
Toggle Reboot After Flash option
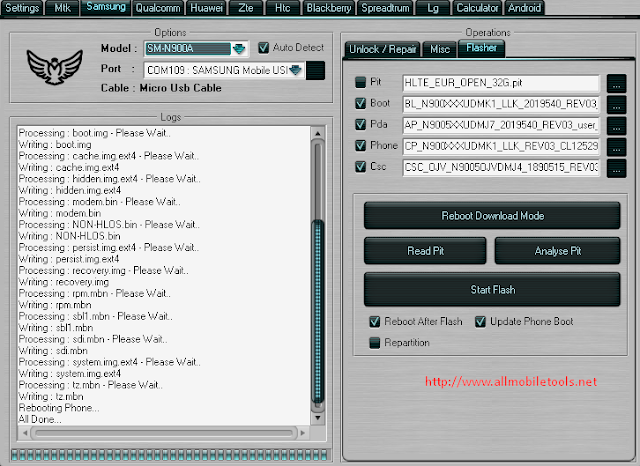(375, 322)
